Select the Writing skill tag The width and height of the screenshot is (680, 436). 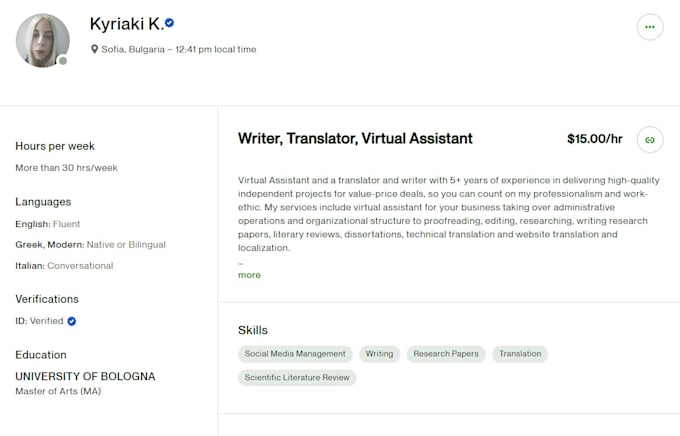coord(379,354)
